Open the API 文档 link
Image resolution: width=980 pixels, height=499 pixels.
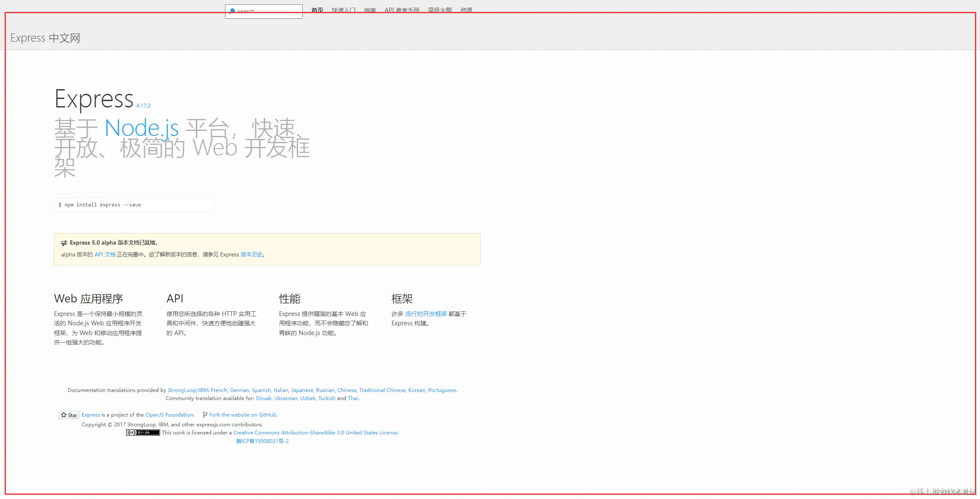105,255
